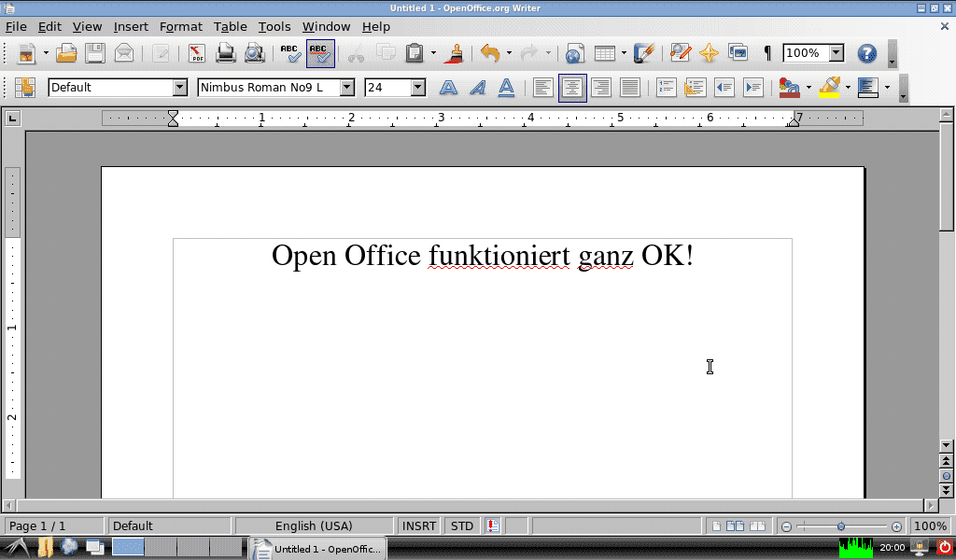Viewport: 956px width, 560px height.
Task: Apply Highlighting color icon
Action: click(x=830, y=88)
